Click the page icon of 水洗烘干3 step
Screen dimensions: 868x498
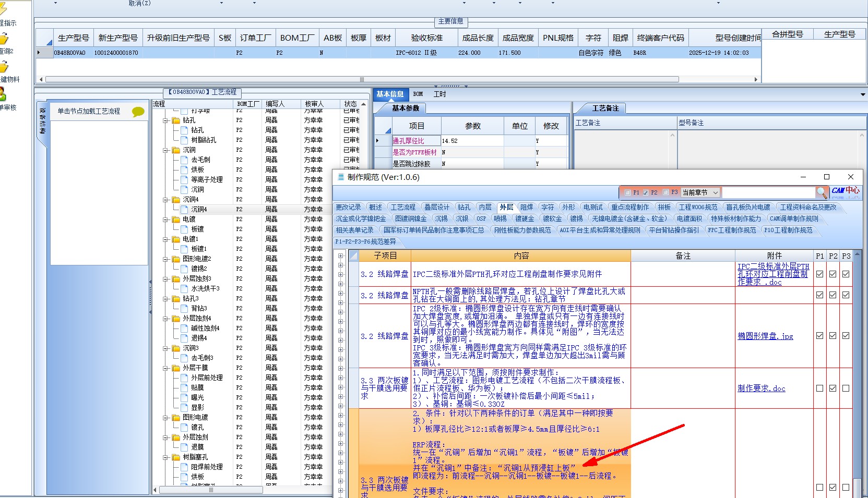click(184, 288)
